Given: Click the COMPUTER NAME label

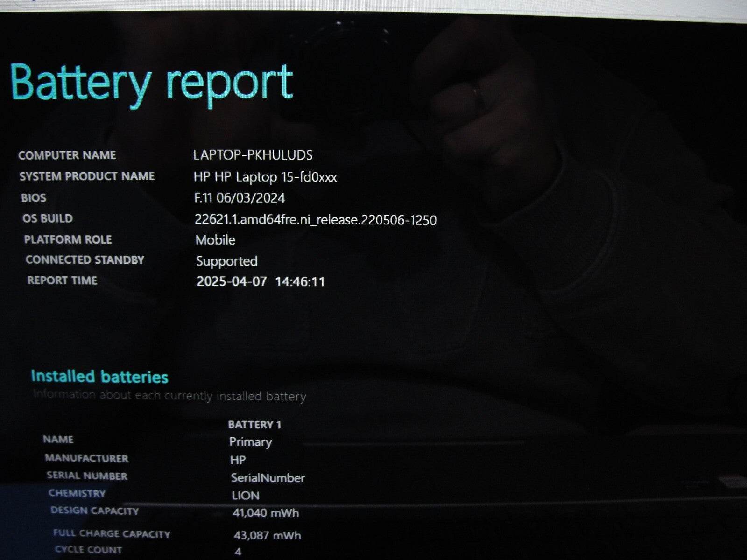Looking at the screenshot, I should click(67, 155).
